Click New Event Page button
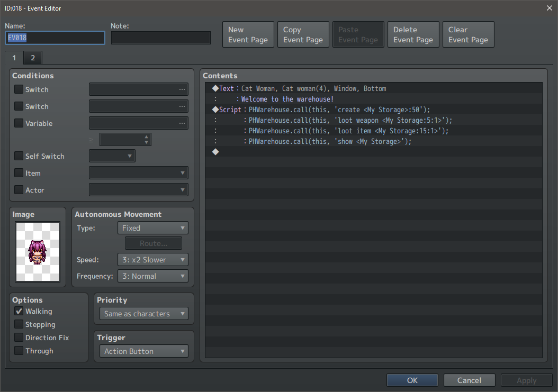 [248, 34]
